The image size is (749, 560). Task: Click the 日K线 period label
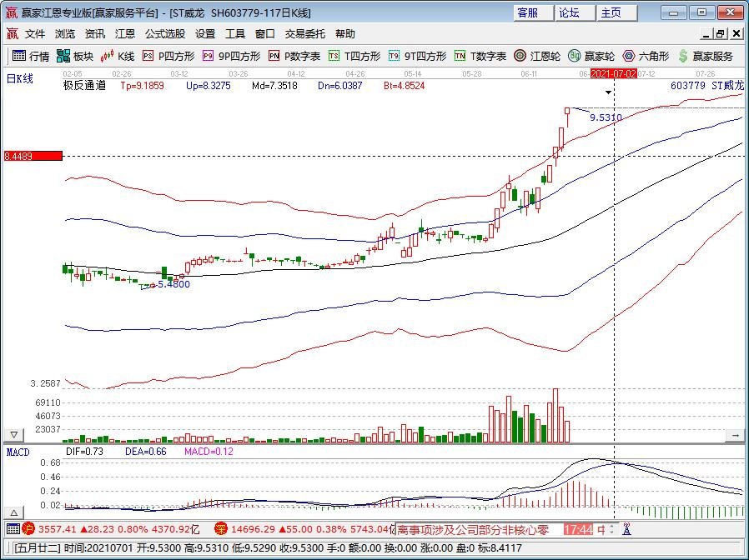click(19, 79)
